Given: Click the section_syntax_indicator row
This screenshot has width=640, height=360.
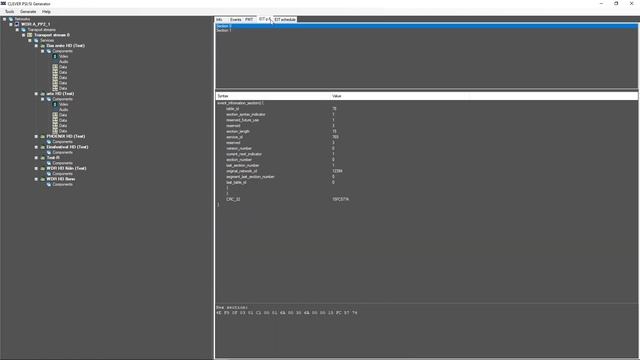Looking at the screenshot, I should coord(426,115).
